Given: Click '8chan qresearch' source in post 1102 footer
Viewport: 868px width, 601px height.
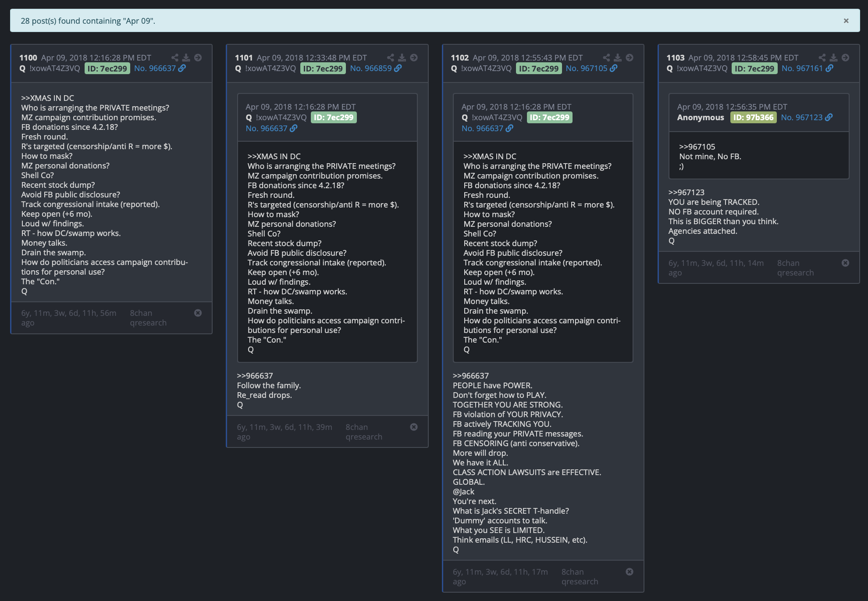Looking at the screenshot, I should point(580,577).
